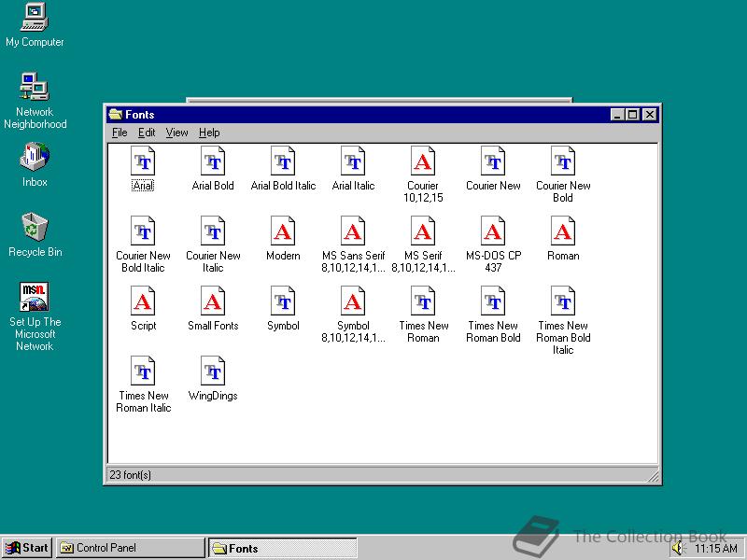The image size is (747, 560).
Task: Switch to Control Panel taskbar button
Action: click(130, 548)
